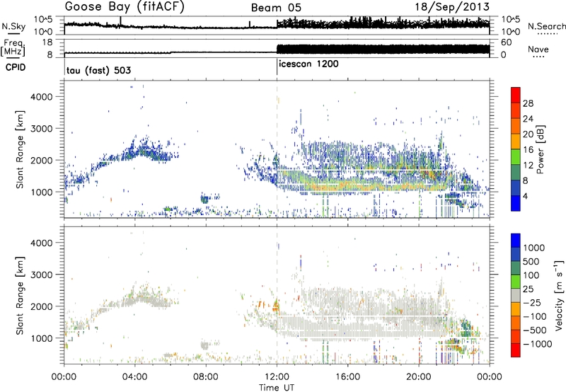Click the velocity panel '2000' range tick
The height and width of the screenshot is (392, 566).
tap(41, 306)
